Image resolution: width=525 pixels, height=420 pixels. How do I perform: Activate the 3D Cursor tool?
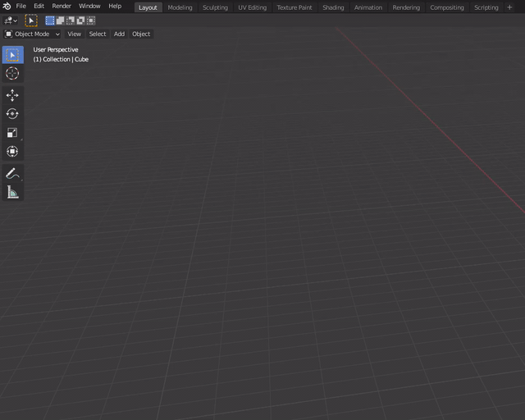tap(12, 74)
